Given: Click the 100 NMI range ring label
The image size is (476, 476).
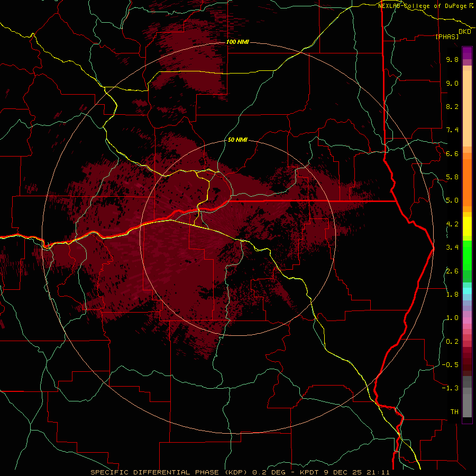Looking at the screenshot, I should (237, 42).
